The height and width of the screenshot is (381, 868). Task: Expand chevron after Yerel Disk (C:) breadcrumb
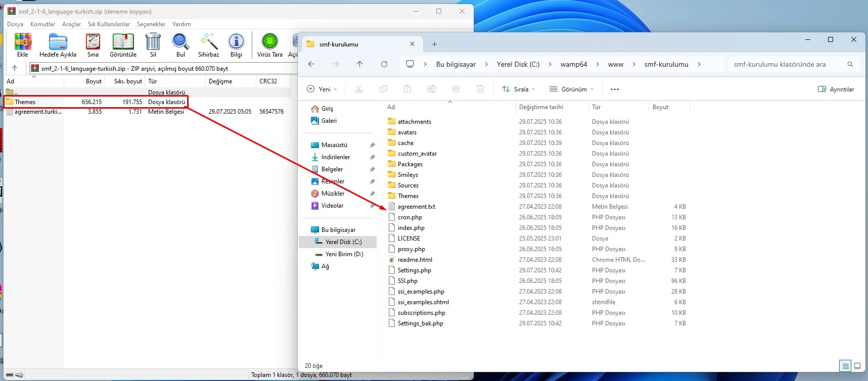tap(550, 64)
